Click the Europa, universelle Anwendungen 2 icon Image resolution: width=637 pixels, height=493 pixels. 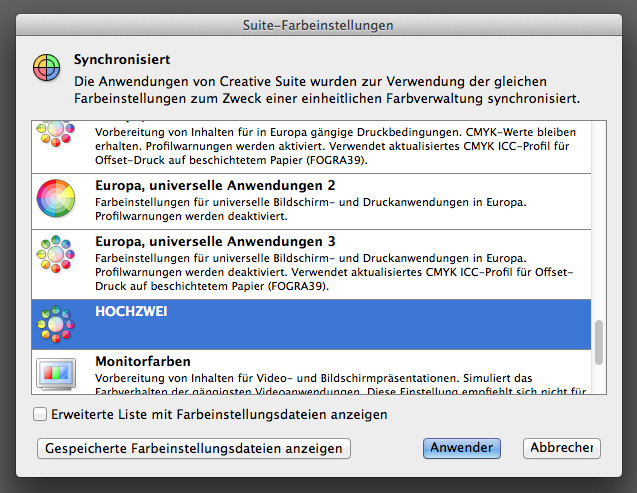click(x=56, y=198)
